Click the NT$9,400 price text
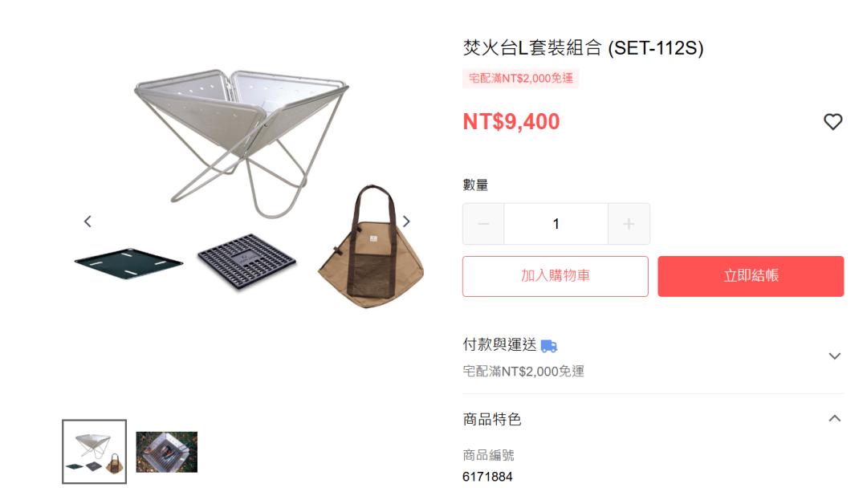The height and width of the screenshot is (504, 867). tap(511, 121)
